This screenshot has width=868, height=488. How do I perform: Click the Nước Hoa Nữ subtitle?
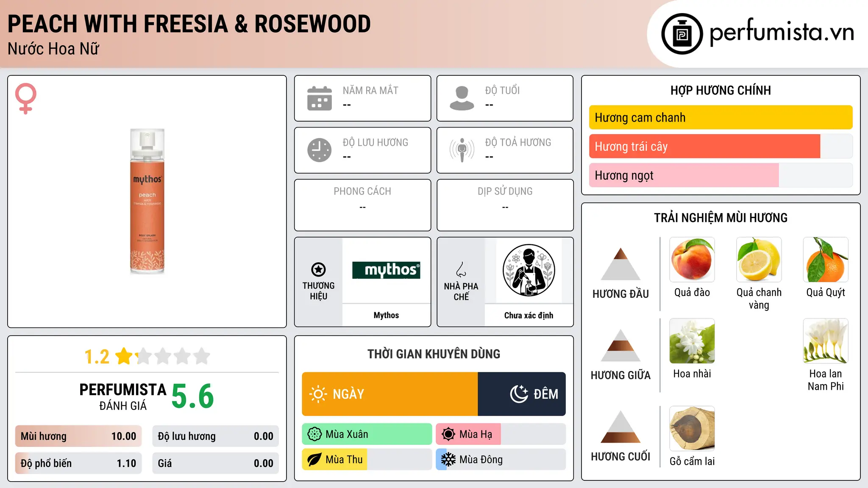tap(53, 49)
